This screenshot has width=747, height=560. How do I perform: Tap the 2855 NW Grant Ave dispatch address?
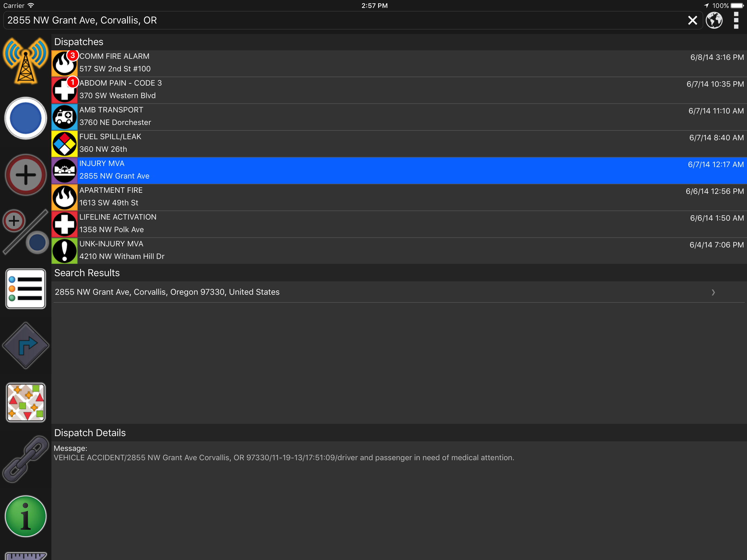pyautogui.click(x=114, y=176)
